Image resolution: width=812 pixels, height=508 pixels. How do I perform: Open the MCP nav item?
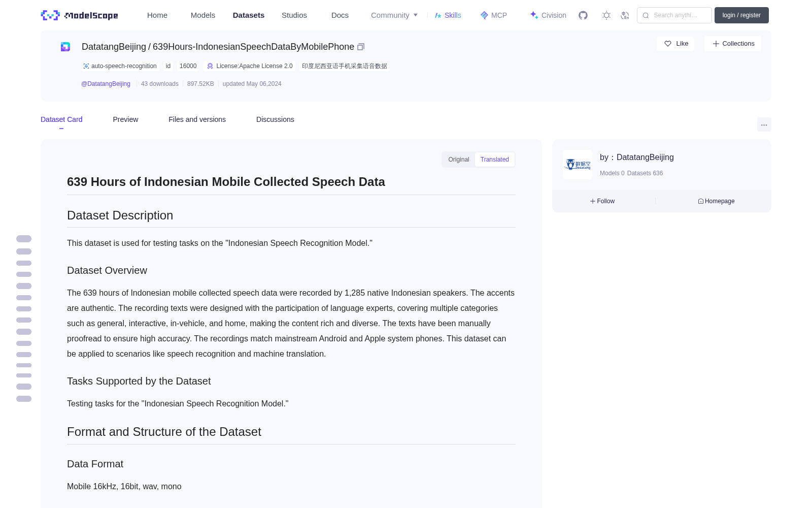click(493, 15)
